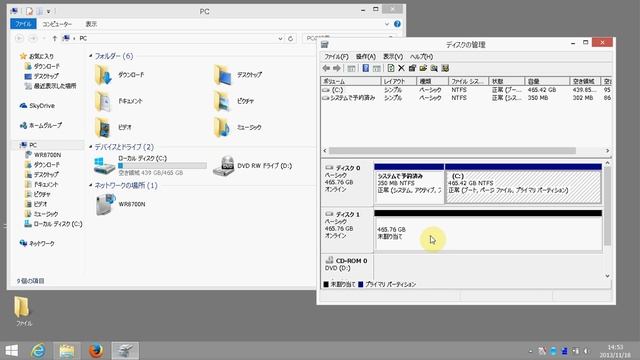Select the ドキュメント folder icon
Viewport: 640px width, 360px height.
102,101
